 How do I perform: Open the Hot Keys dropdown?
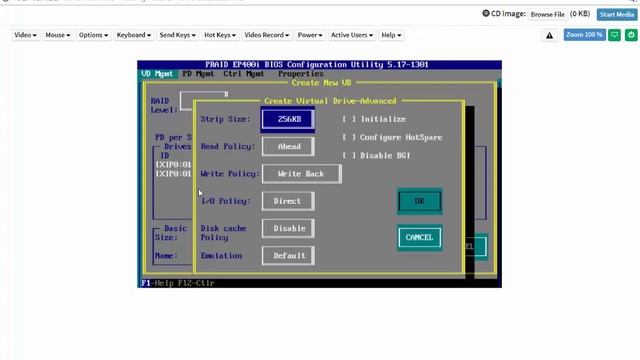pyautogui.click(x=220, y=35)
